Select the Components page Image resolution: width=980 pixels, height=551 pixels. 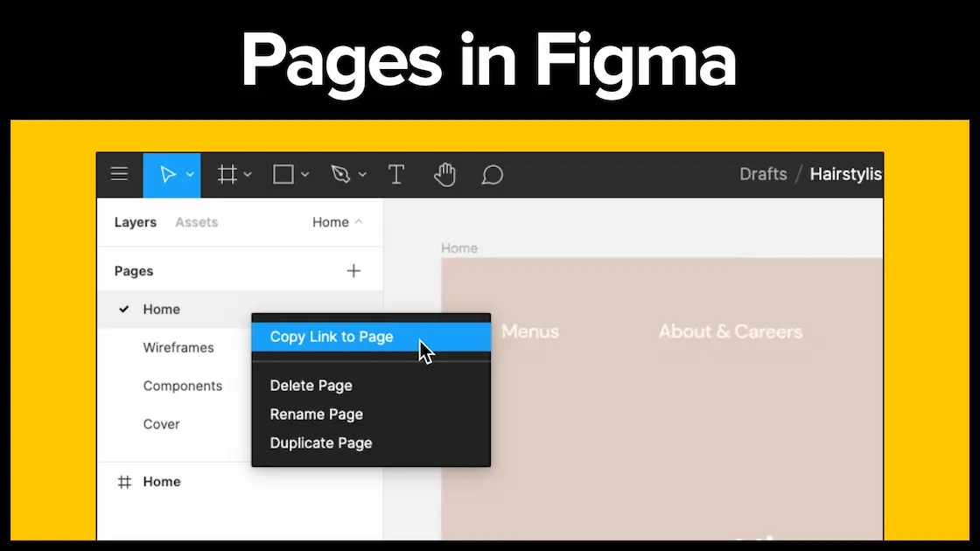click(183, 386)
